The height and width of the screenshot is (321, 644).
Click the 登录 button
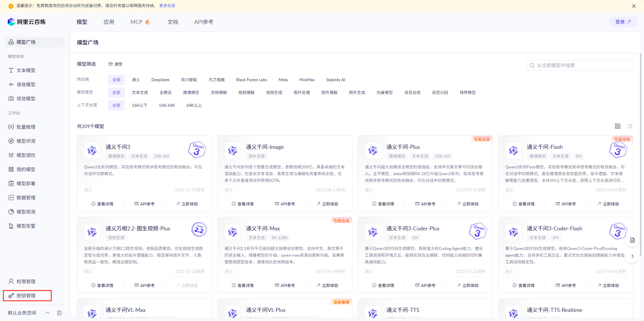coord(623,22)
